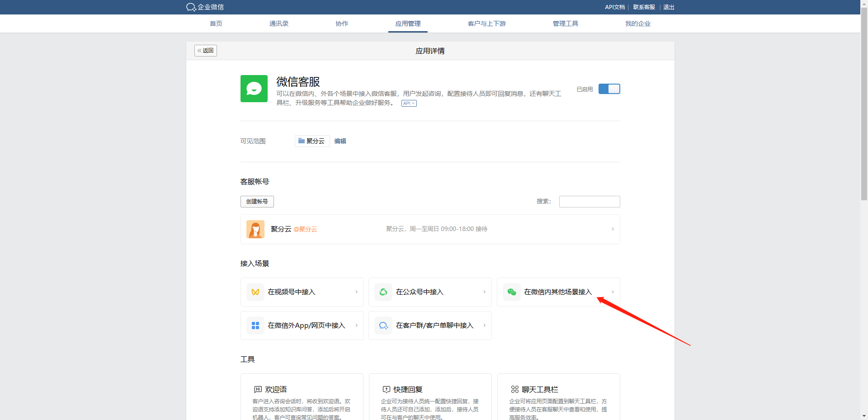The height and width of the screenshot is (420, 868).
Task: Click the WeChat icon for 在微信内其他场景接入
Action: coord(512,292)
